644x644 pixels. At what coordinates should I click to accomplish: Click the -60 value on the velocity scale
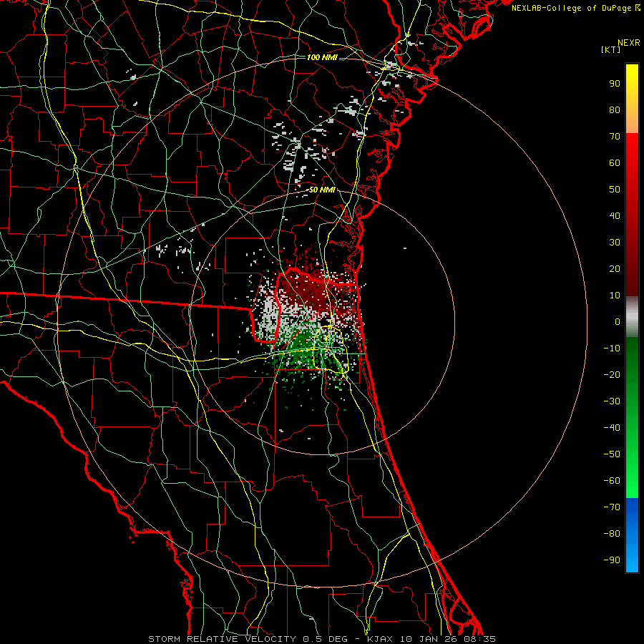pos(612,481)
